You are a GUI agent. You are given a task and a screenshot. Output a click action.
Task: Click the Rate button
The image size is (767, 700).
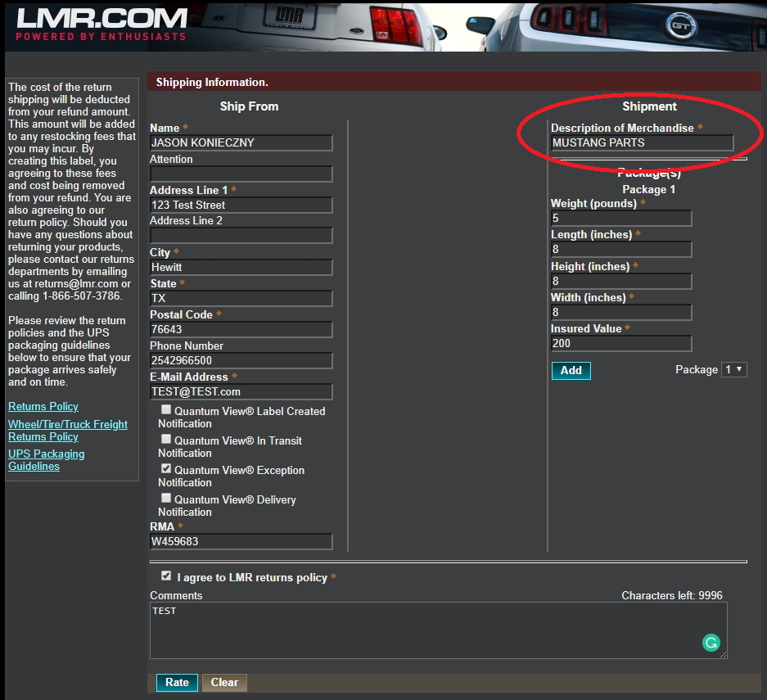(176, 682)
